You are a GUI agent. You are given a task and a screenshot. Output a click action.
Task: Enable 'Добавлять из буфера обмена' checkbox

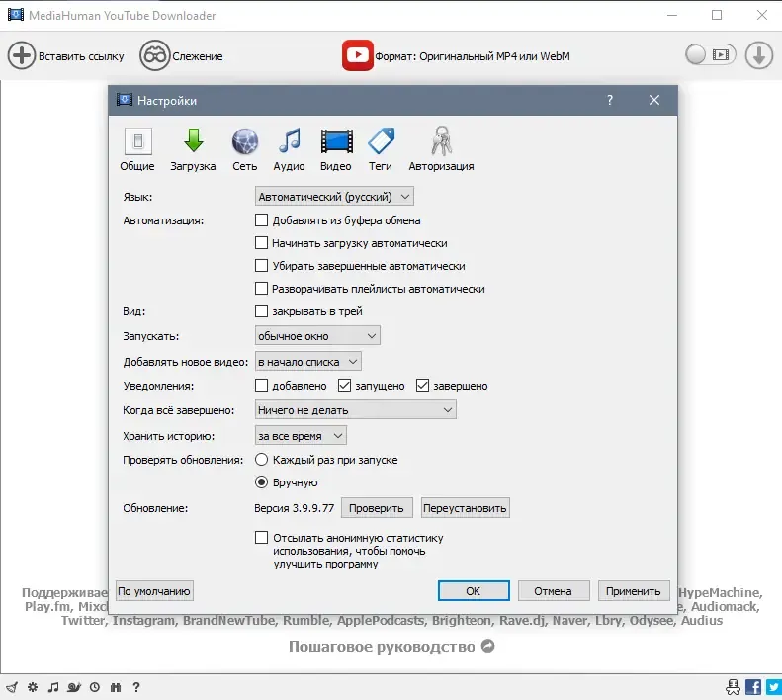coord(261,220)
